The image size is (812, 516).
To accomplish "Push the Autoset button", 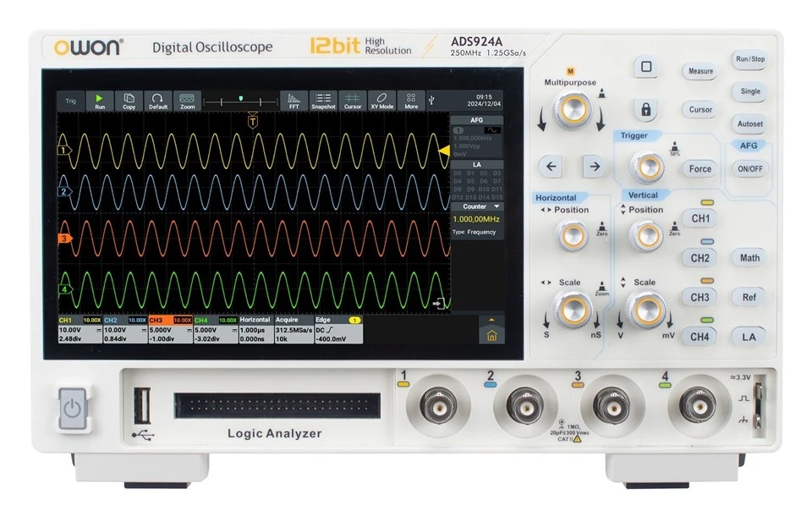I will [750, 124].
